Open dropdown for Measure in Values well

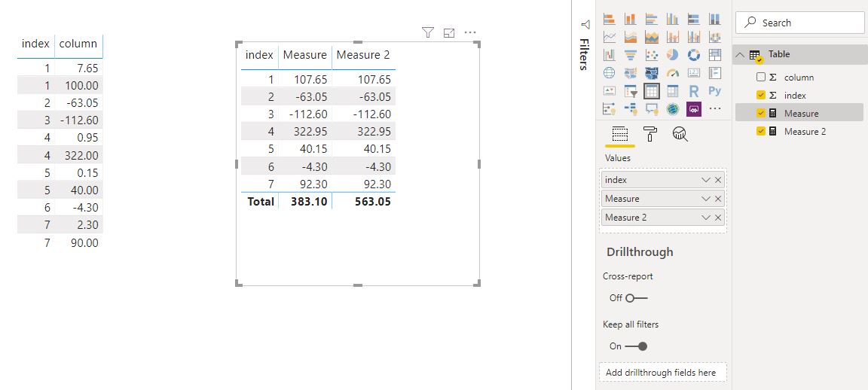pyautogui.click(x=706, y=199)
